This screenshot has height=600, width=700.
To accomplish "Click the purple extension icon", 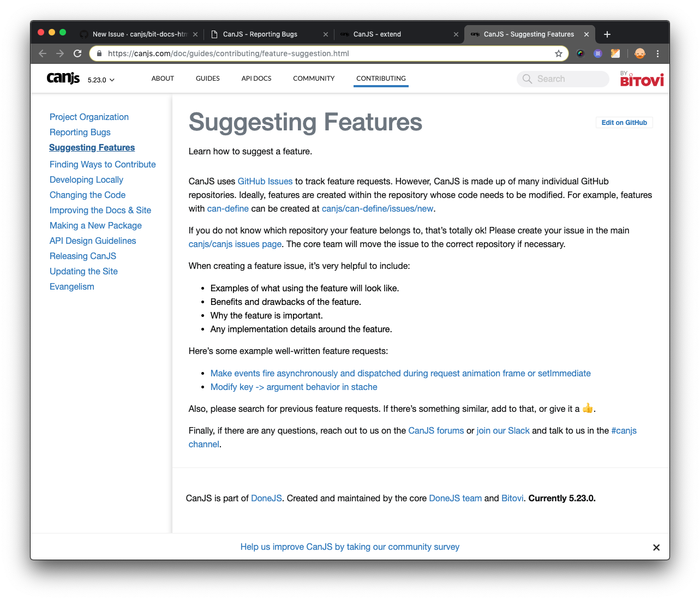I will point(597,53).
